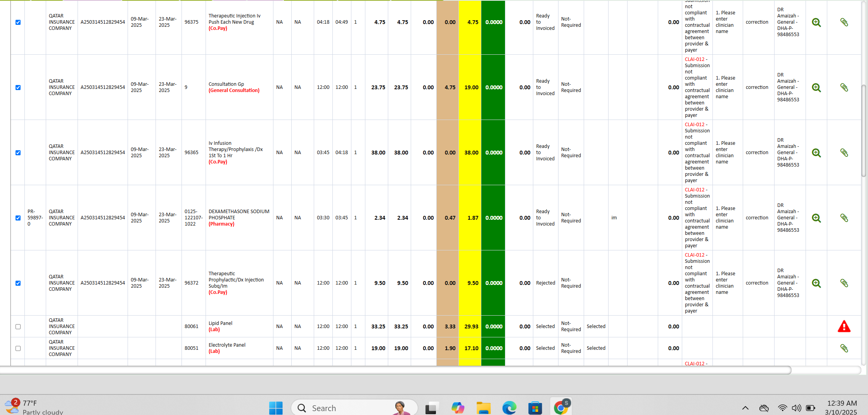868x415 pixels.
Task: Open File Explorer from the taskbar
Action: 484,408
